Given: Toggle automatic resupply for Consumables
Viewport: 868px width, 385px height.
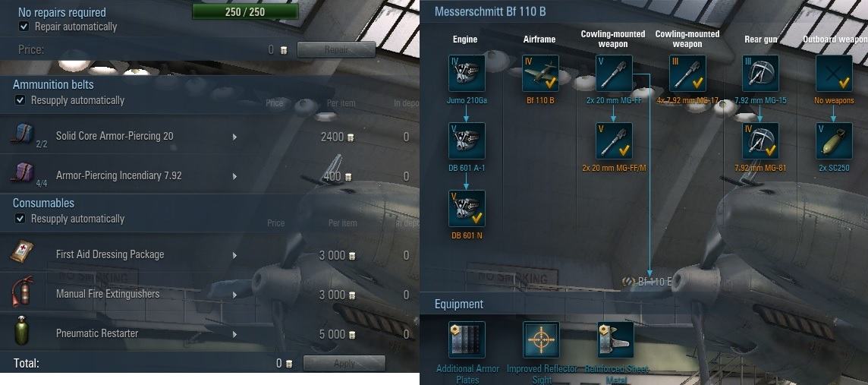Looking at the screenshot, I should click(x=20, y=219).
